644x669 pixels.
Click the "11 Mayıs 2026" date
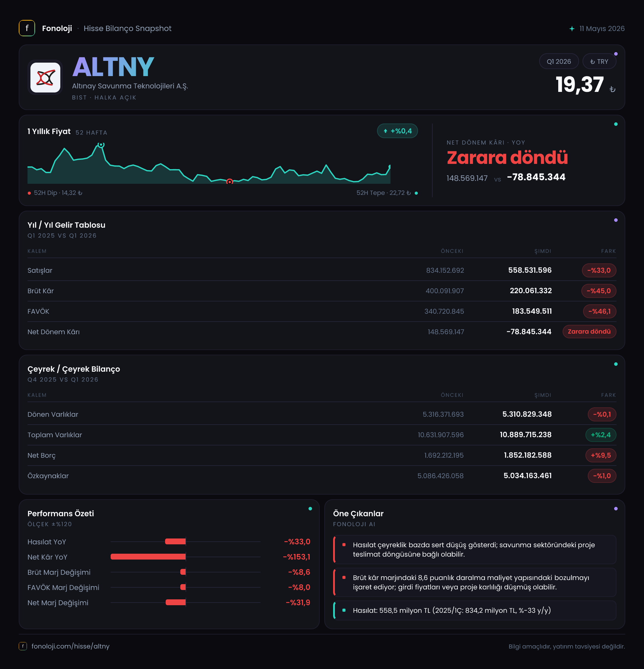[602, 29]
